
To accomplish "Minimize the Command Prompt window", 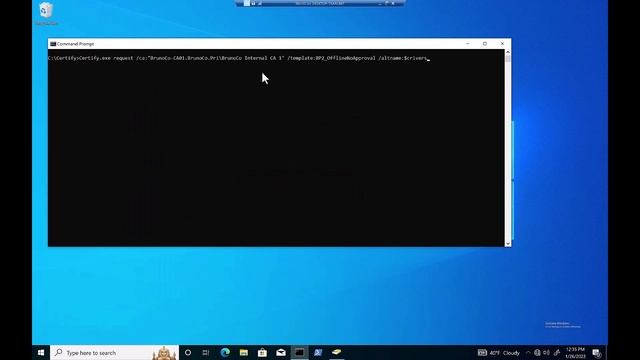I will click(x=468, y=44).
